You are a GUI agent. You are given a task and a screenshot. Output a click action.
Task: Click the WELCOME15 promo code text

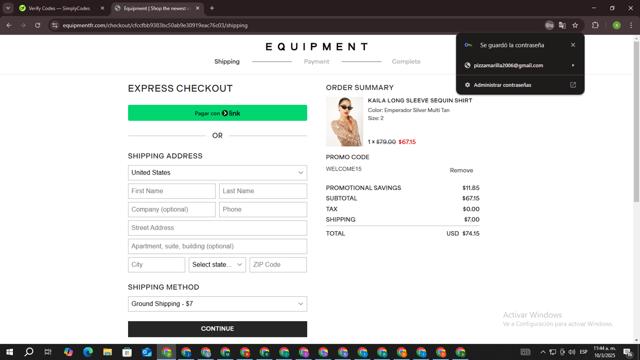(x=344, y=169)
